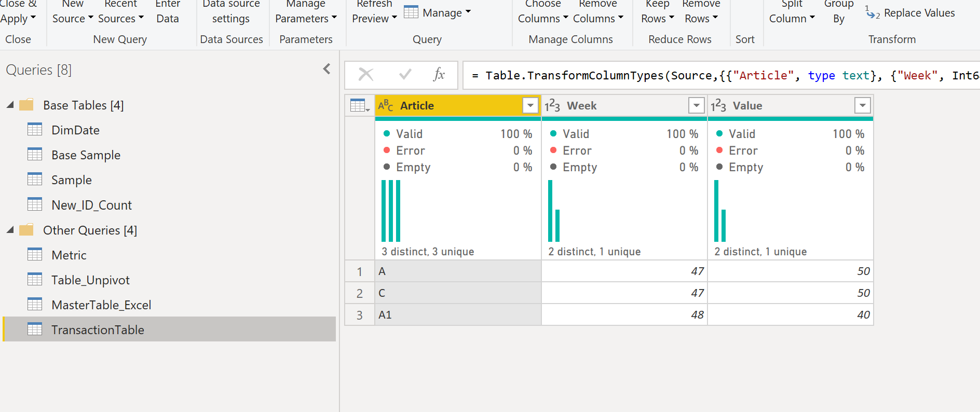Image resolution: width=980 pixels, height=412 pixels.
Task: Select the Base Sample query table icon
Action: pyautogui.click(x=35, y=155)
